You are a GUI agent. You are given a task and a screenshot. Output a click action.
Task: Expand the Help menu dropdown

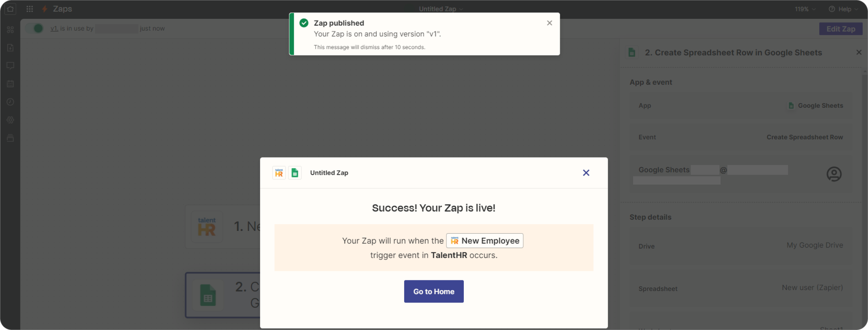coord(843,9)
